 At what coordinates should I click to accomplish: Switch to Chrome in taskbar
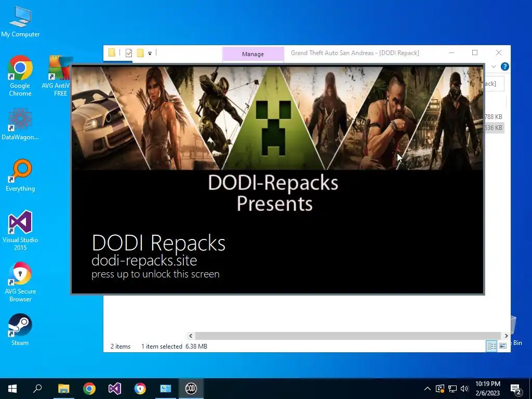[89, 389]
